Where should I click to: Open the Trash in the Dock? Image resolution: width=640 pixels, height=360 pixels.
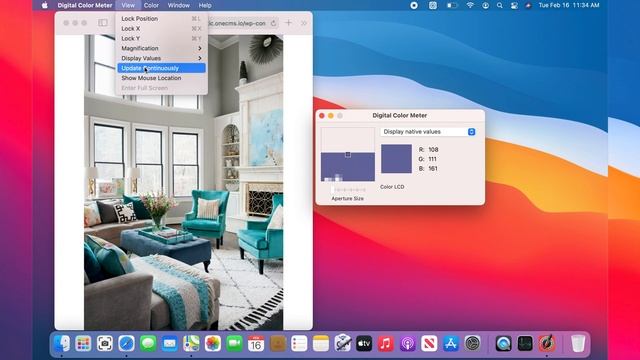click(x=578, y=343)
